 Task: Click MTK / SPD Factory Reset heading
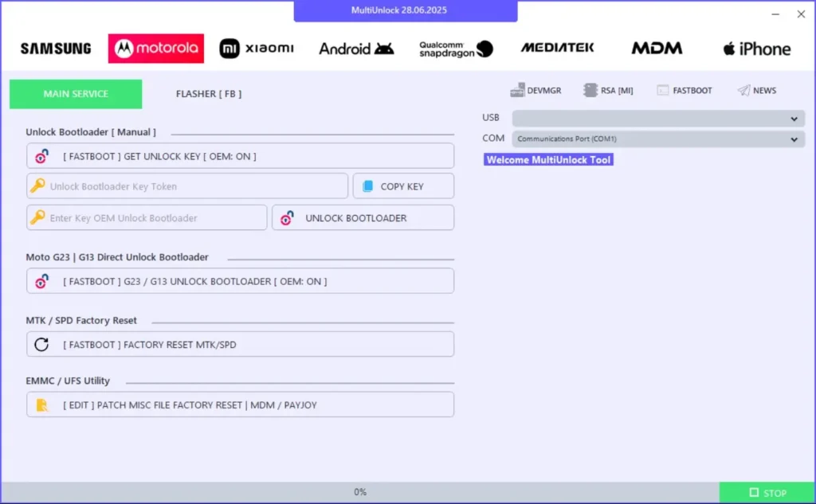coord(81,320)
